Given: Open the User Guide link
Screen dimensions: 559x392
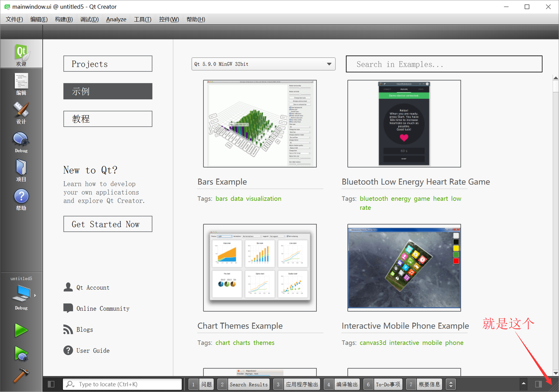Looking at the screenshot, I should point(93,351).
